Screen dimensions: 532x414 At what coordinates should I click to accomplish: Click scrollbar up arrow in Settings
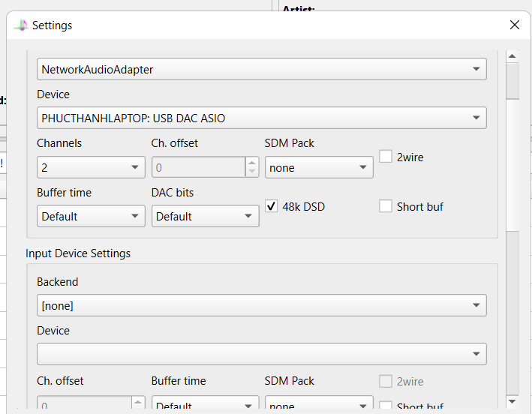click(x=512, y=56)
